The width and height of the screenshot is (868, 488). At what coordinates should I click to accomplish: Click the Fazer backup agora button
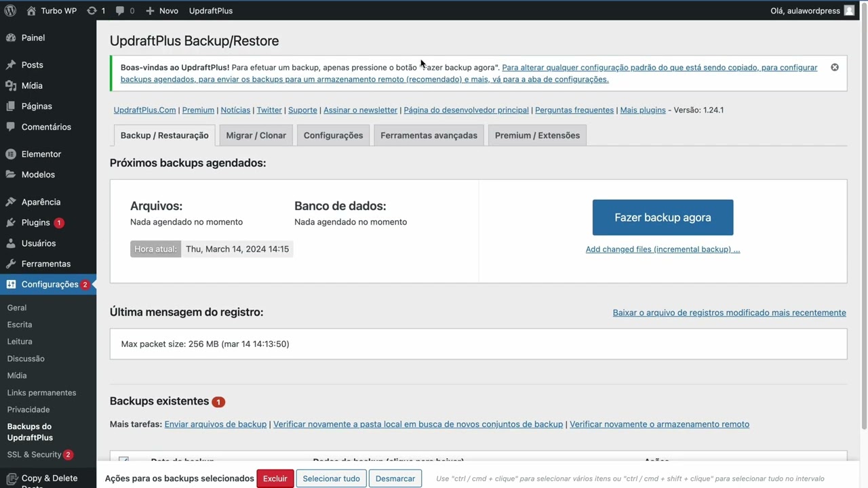663,218
